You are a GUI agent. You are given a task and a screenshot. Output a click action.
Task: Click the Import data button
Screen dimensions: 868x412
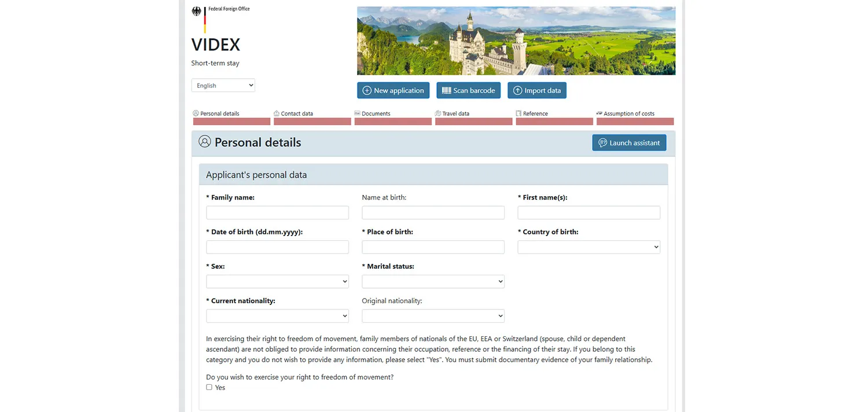point(537,90)
